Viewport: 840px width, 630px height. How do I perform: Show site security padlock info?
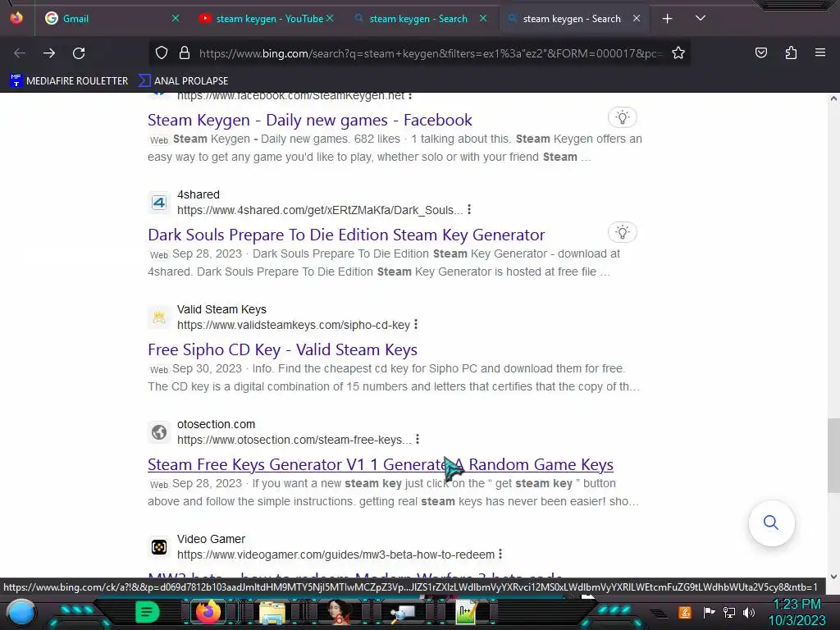pyautogui.click(x=185, y=53)
